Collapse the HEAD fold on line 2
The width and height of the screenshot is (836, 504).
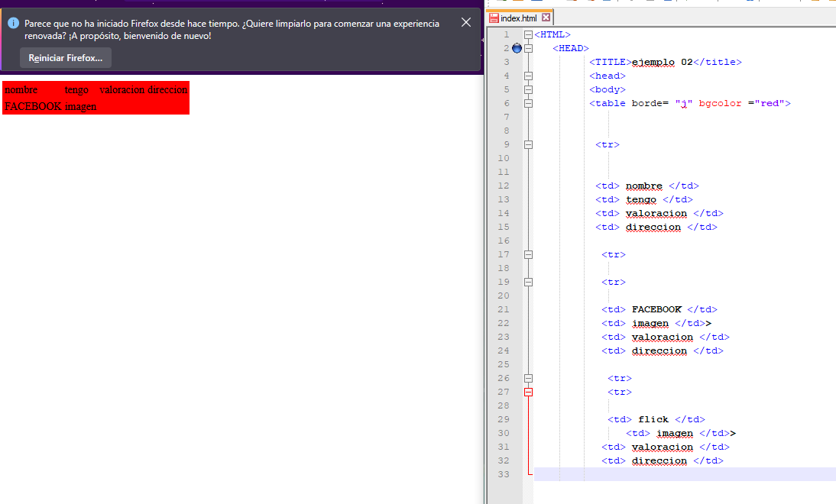click(x=528, y=48)
